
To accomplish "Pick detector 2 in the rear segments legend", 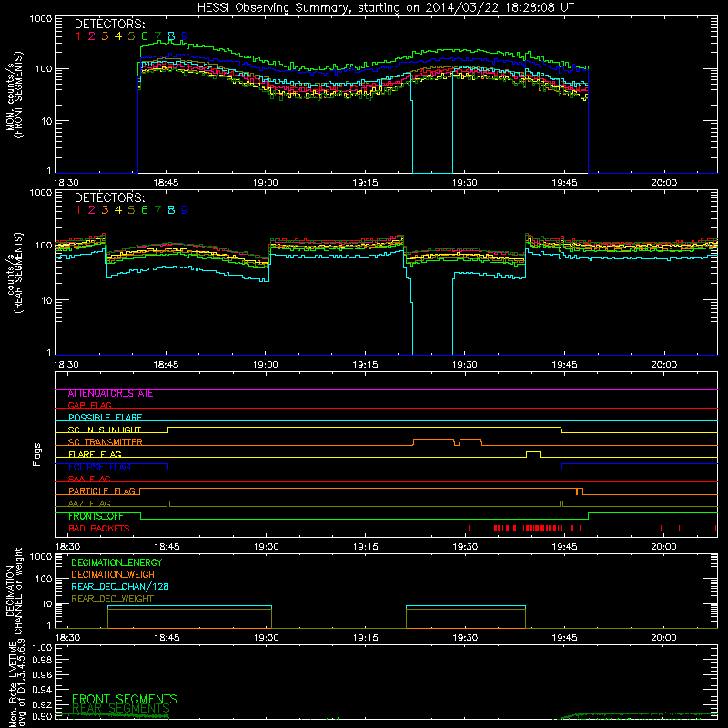I will point(92,210).
